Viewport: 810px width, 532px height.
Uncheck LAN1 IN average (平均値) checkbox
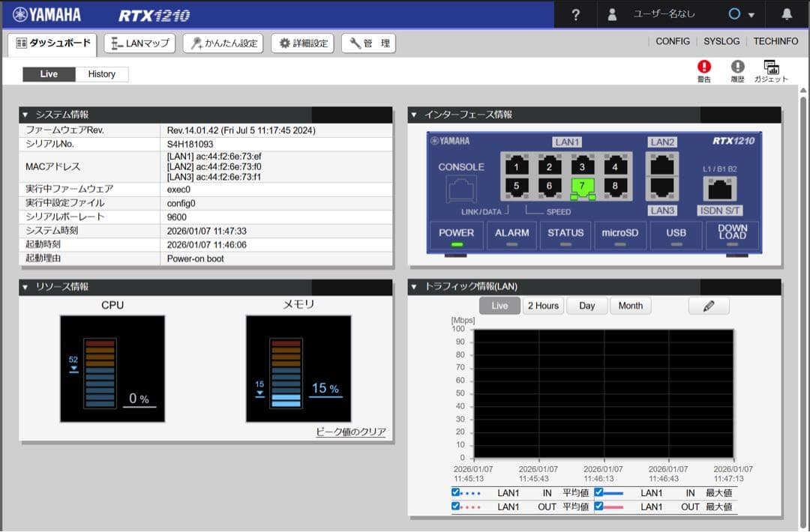pyautogui.click(x=456, y=493)
